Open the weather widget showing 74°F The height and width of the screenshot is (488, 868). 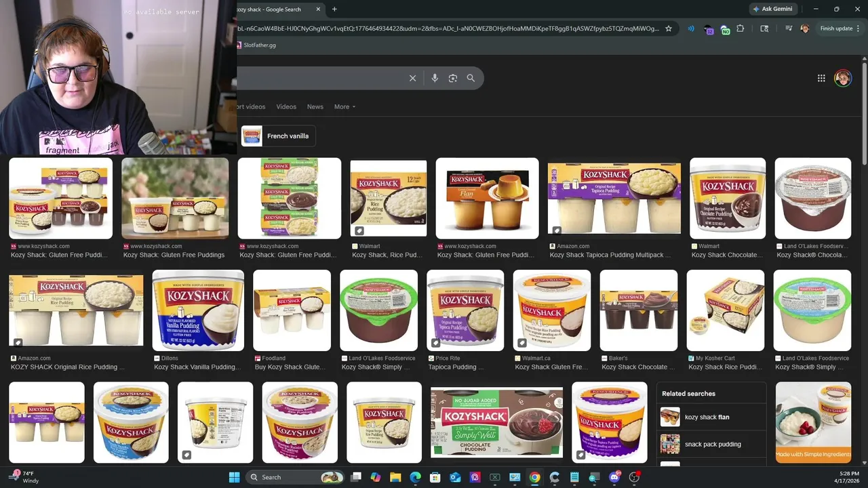(x=24, y=477)
